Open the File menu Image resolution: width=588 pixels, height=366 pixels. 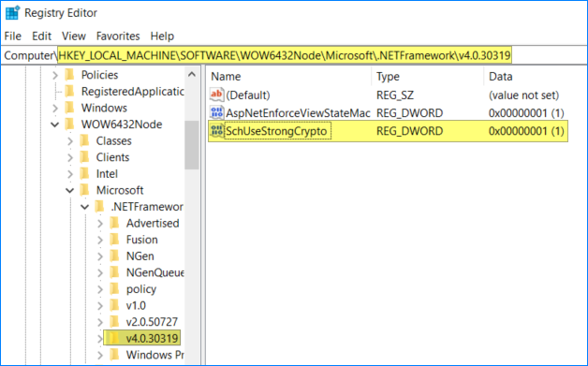coord(13,36)
